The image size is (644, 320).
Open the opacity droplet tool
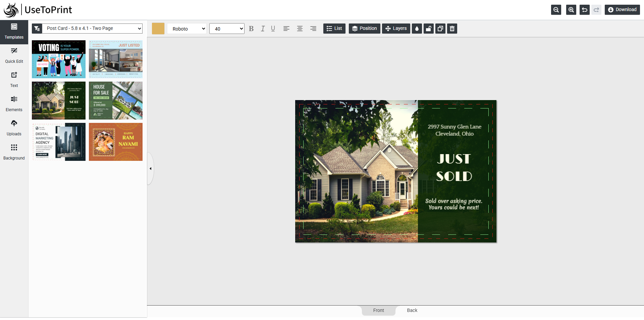pos(417,29)
